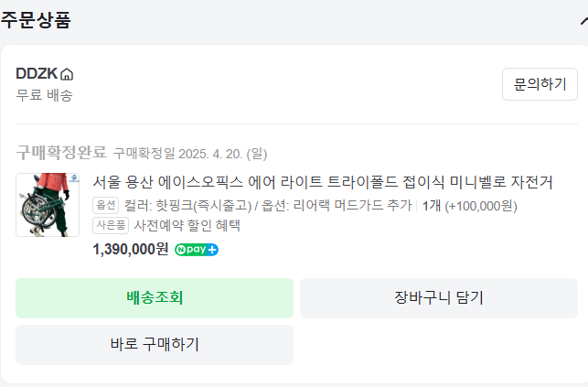
Task: Add item via 장바구니 담기 button
Action: point(438,298)
